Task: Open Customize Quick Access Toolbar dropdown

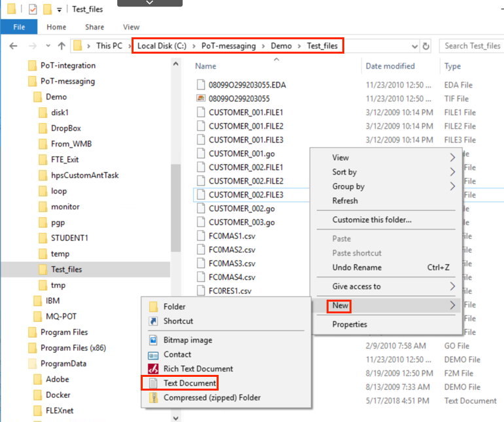Action: click(59, 10)
